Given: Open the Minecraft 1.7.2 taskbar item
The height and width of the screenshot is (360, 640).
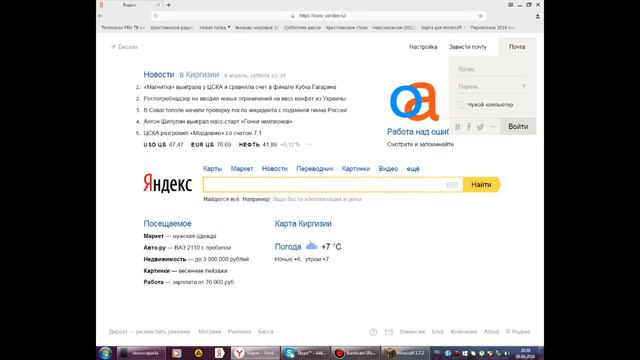Looking at the screenshot, I should [405, 353].
